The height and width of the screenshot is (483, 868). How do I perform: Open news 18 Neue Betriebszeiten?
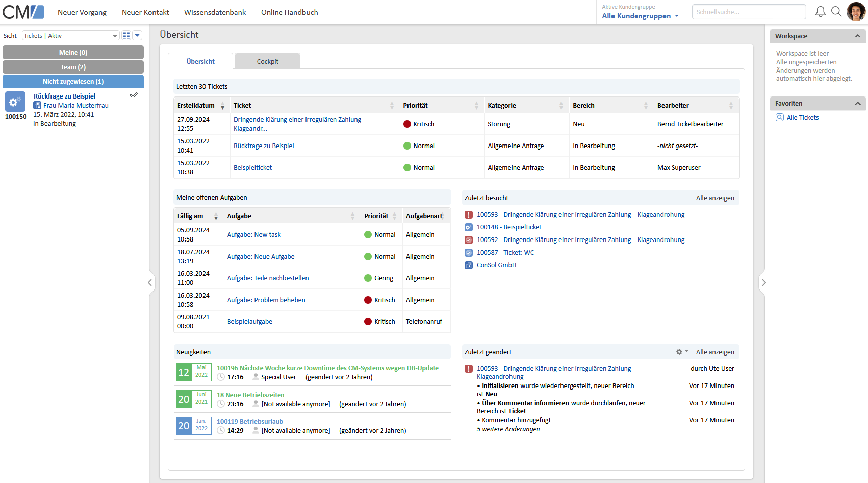250,395
